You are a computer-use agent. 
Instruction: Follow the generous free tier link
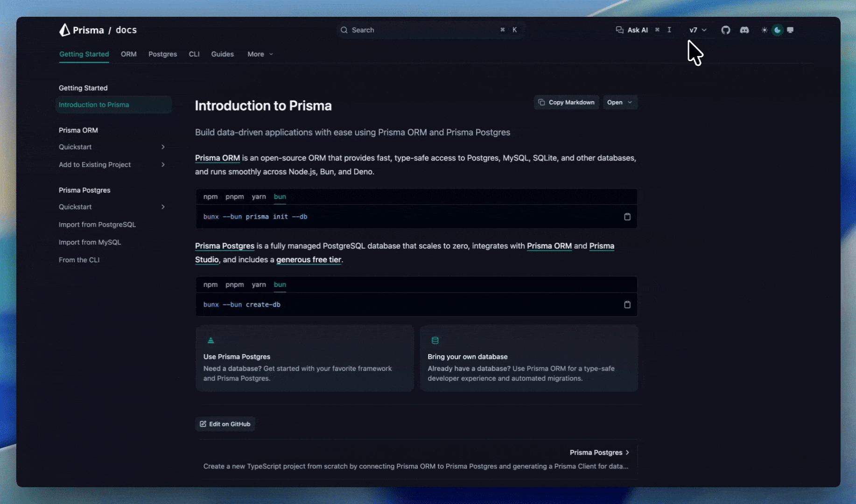[309, 260]
